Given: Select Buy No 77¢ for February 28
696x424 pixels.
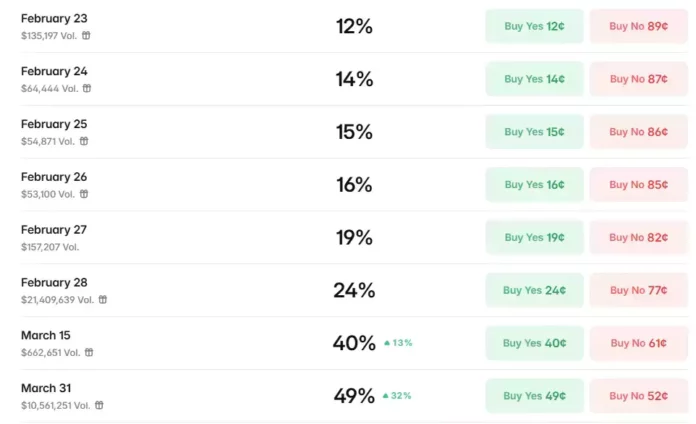Looking at the screenshot, I should [x=638, y=291].
